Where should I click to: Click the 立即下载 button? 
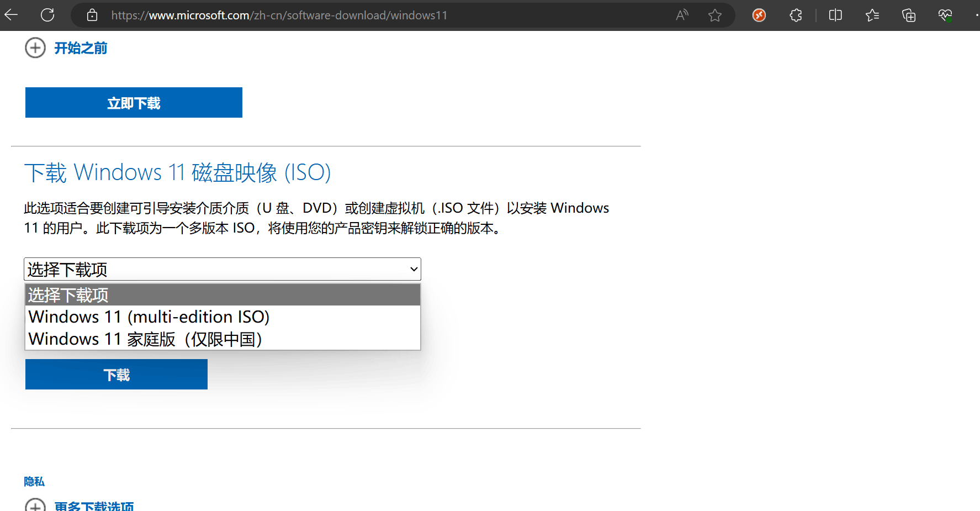click(134, 102)
